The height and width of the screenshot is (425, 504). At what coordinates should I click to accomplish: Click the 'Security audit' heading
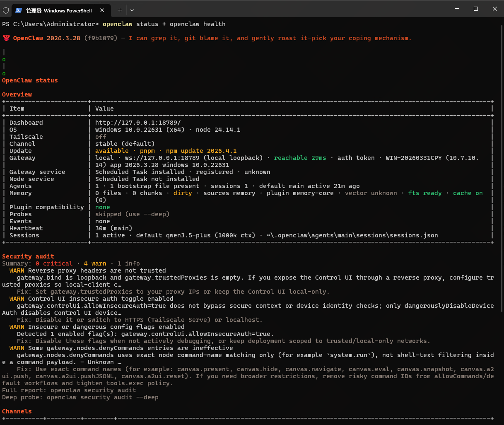tap(28, 256)
